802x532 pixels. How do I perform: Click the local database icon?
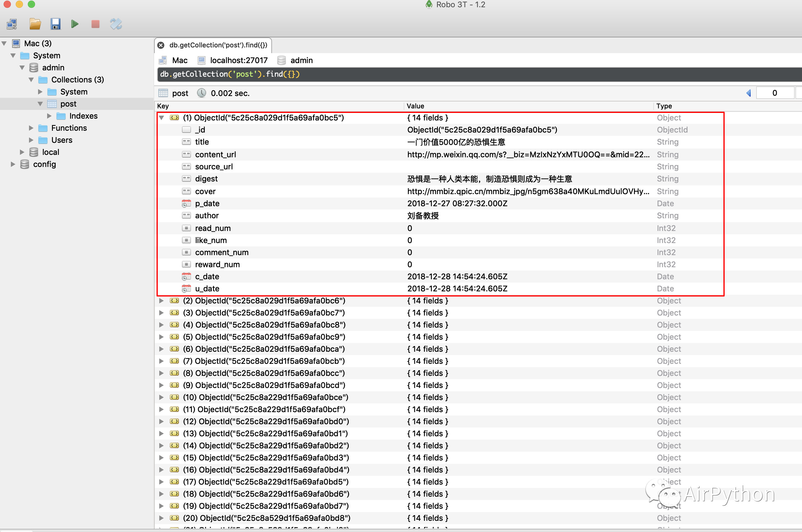click(34, 152)
